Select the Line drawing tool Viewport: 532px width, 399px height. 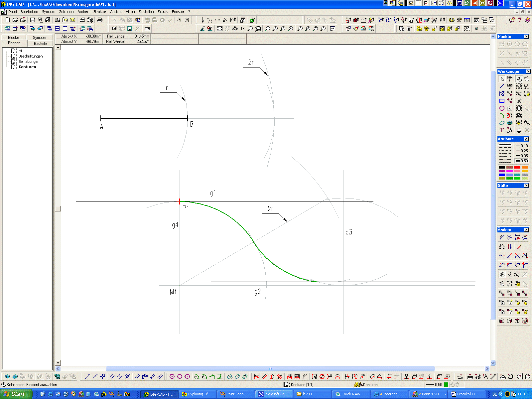502,86
